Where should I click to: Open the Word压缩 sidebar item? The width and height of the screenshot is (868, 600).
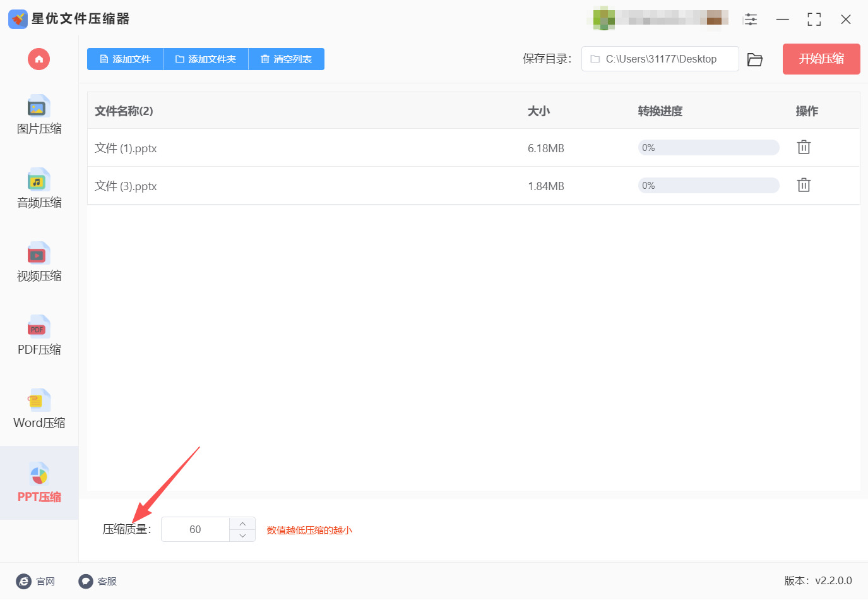tap(39, 409)
